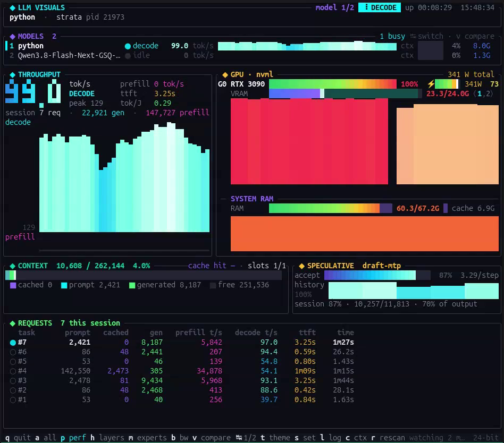The image size is (504, 443).
Task: Click the G0 RTX 3090 utilization bar
Action: [x=333, y=84]
